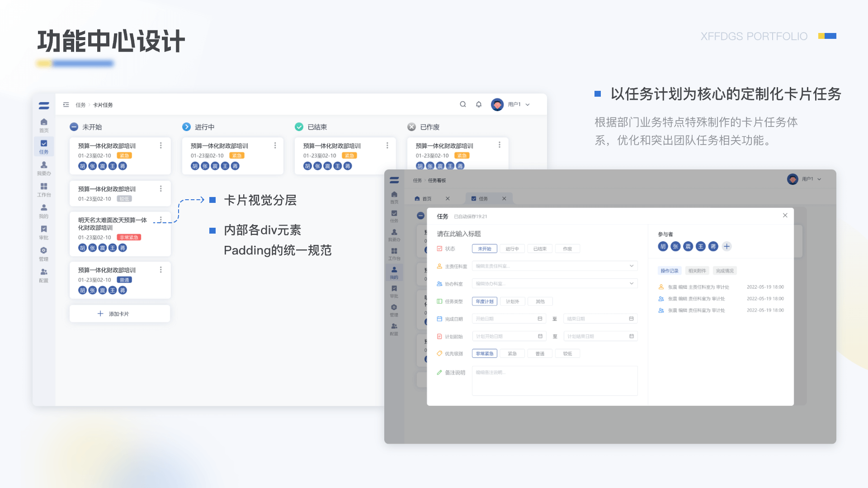Select 任务 in the card-task window sidebar

pos(44,147)
